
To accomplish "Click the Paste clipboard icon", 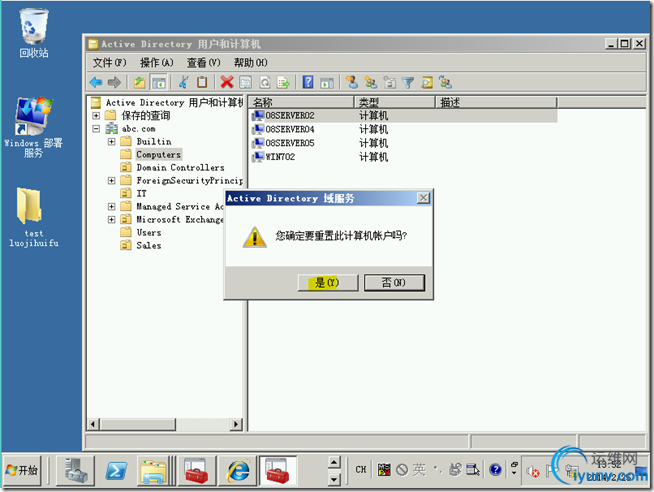I will 202,82.
